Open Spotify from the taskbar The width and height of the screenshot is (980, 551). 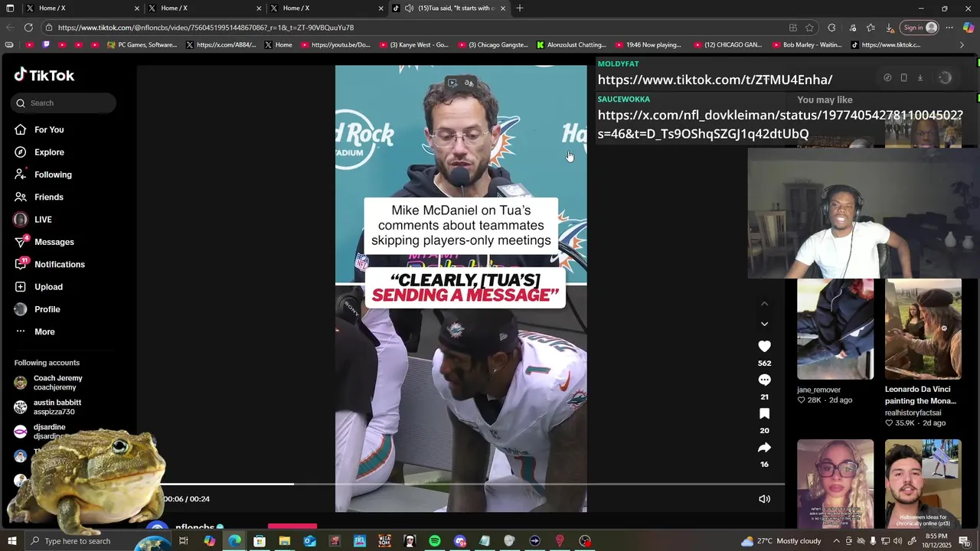434,541
